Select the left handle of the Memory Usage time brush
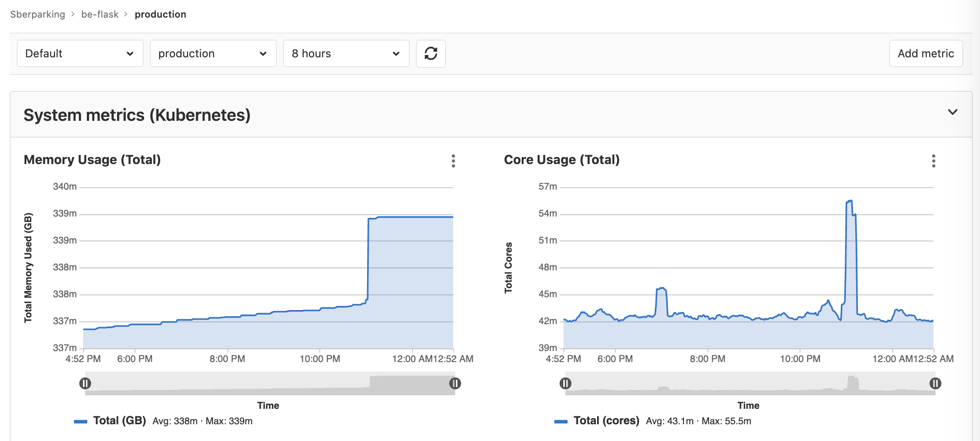The width and height of the screenshot is (980, 441). point(85,384)
